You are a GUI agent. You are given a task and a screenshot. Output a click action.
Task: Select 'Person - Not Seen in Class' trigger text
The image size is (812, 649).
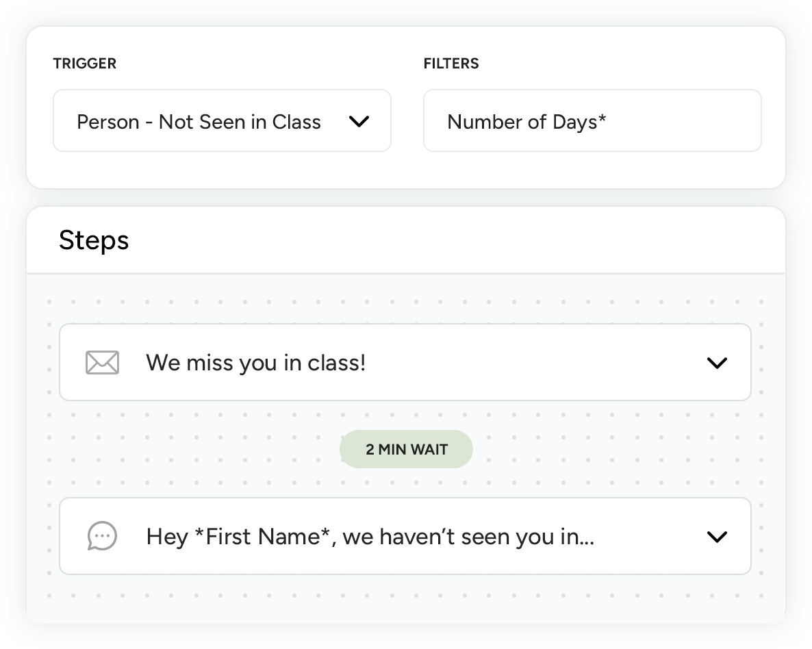click(x=199, y=122)
